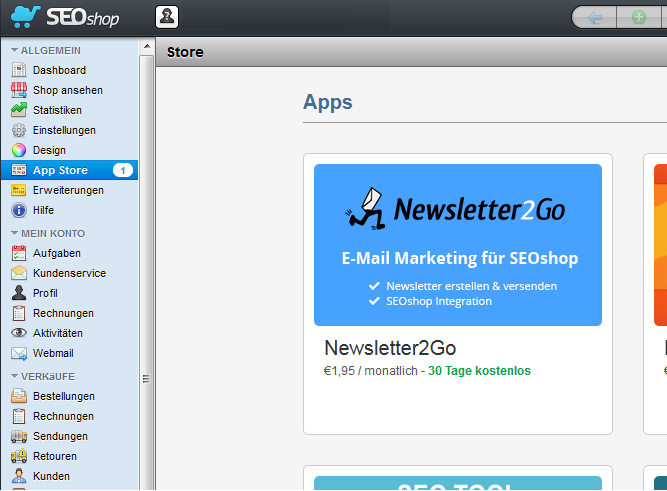Select the Design menu item
This screenshot has width=667, height=491.
point(49,150)
